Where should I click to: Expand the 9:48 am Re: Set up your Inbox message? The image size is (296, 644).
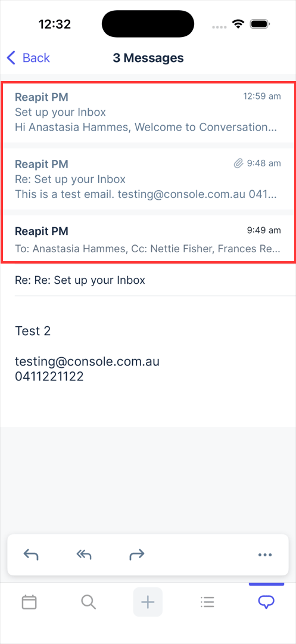[x=148, y=179]
